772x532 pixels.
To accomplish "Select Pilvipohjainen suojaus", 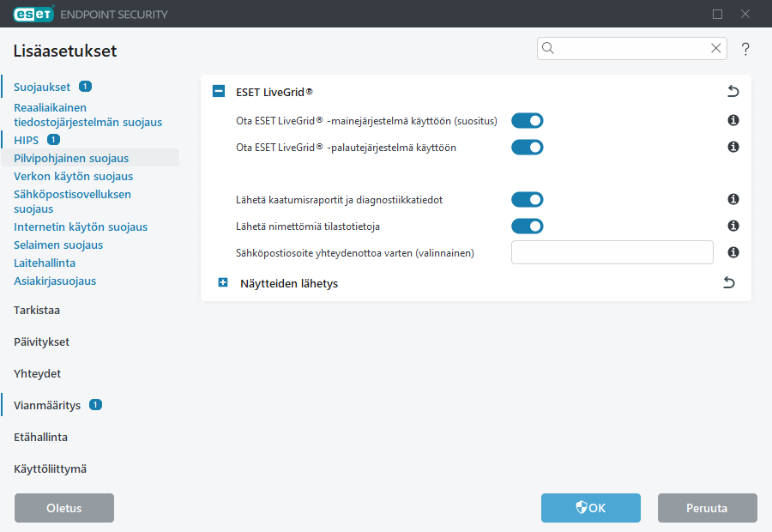I will (71, 158).
